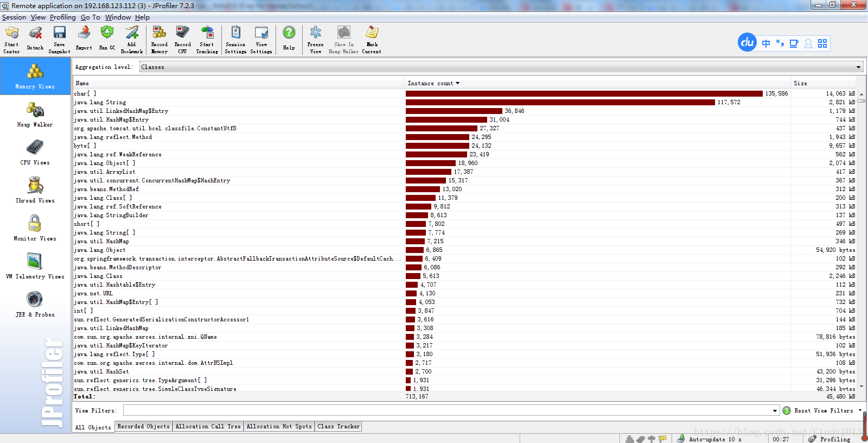This screenshot has height=443, width=868.
Task: Select the java.util.HashSet row
Action: pyautogui.click(x=464, y=371)
